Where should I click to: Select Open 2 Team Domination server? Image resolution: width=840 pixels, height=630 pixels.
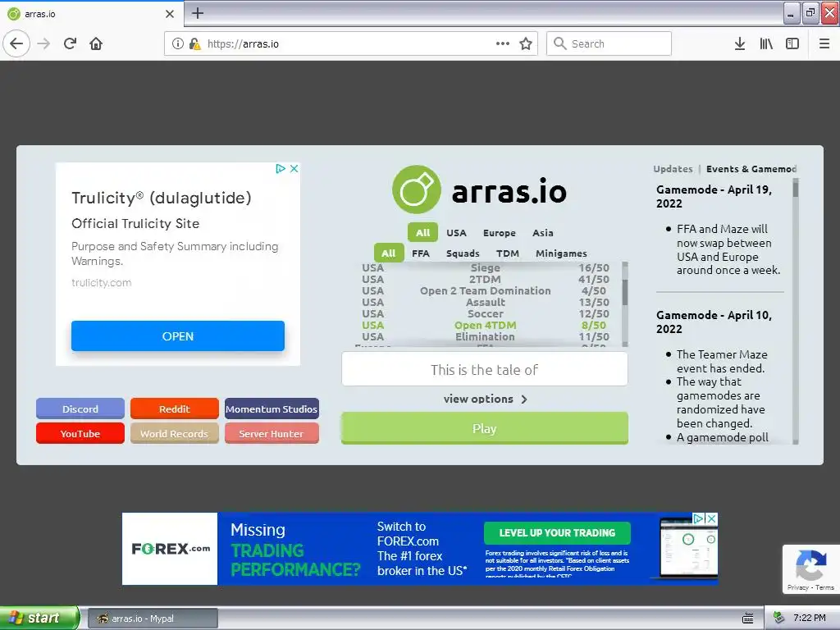[486, 290]
